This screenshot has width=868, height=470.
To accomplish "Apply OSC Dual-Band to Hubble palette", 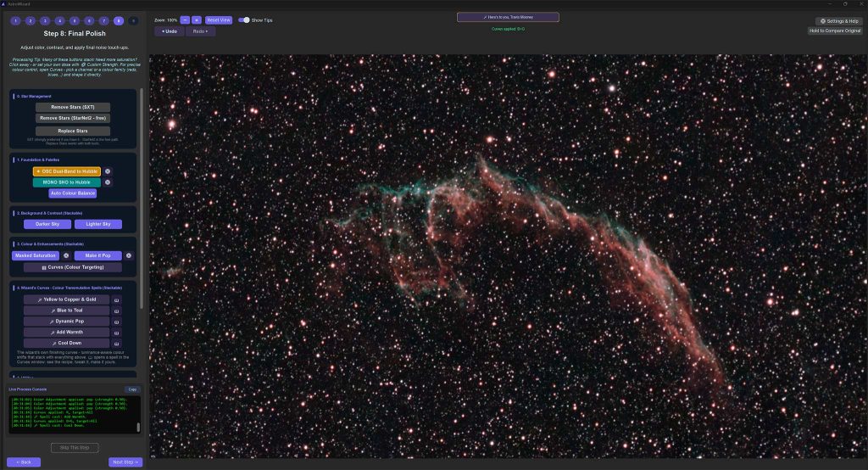I will click(67, 171).
